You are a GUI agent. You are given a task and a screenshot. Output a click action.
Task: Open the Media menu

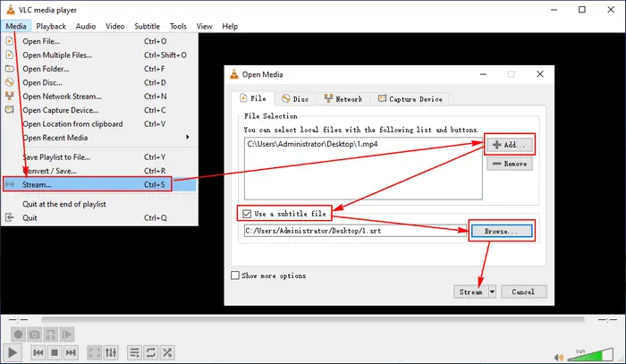[16, 26]
